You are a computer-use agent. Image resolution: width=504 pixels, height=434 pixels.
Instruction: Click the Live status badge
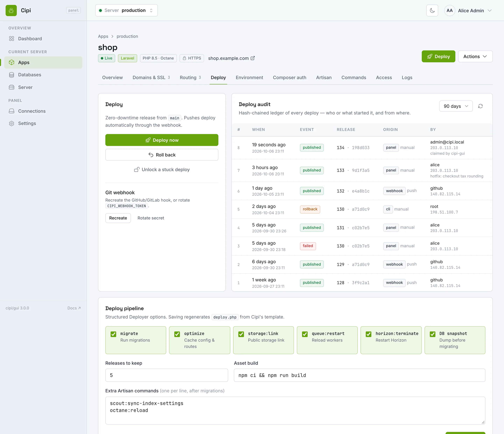pos(107,58)
